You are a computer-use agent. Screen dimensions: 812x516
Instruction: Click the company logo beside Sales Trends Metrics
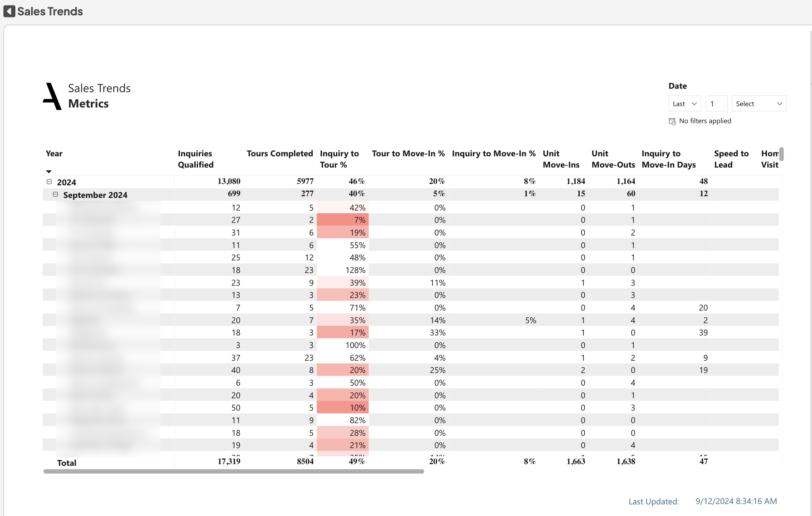[x=53, y=96]
